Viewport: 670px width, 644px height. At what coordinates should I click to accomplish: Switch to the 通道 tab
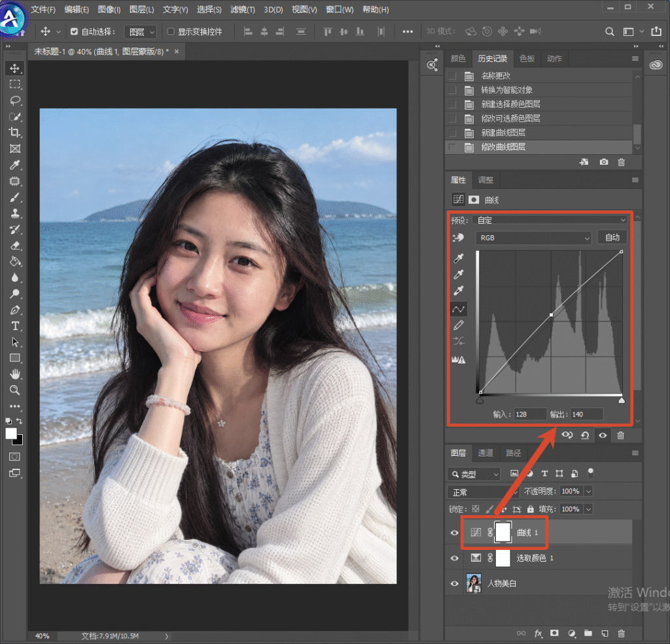click(x=485, y=452)
